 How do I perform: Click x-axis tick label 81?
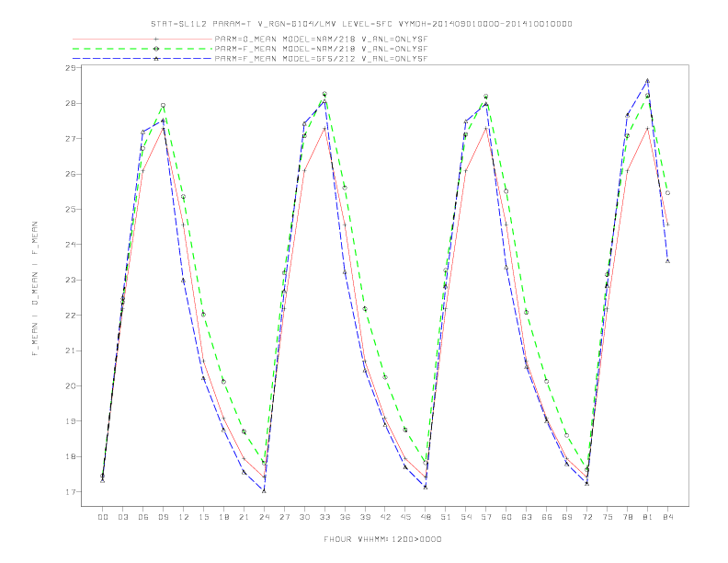(x=648, y=517)
